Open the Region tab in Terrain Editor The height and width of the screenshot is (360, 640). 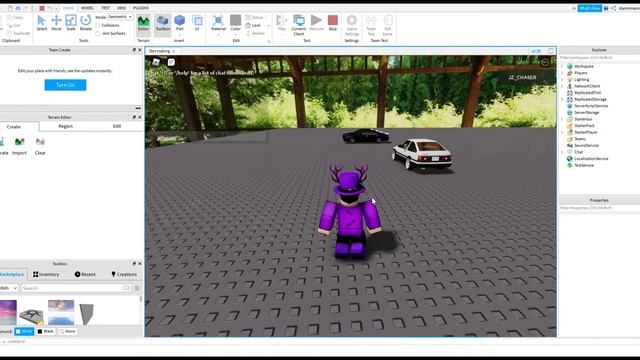[65, 127]
